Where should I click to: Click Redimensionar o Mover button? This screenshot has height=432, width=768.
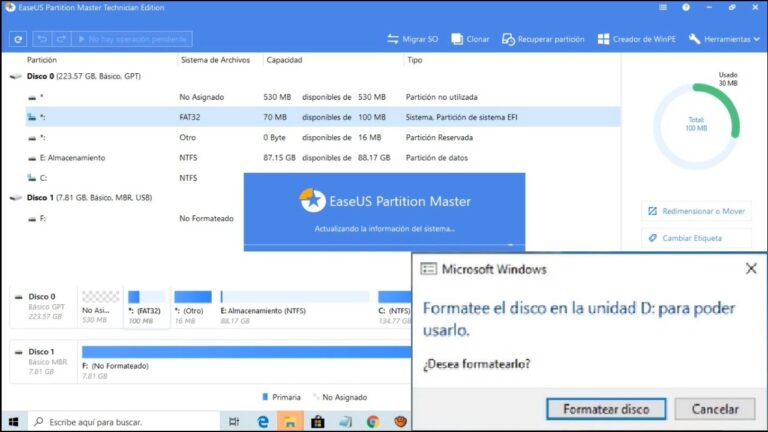click(x=696, y=211)
